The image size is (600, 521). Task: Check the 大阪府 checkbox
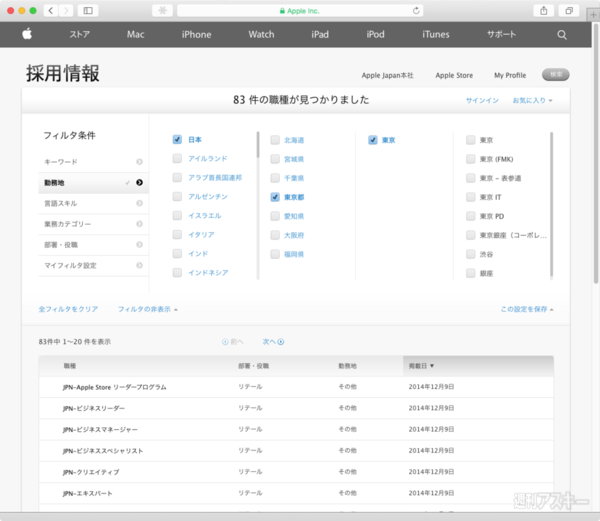pyautogui.click(x=275, y=235)
